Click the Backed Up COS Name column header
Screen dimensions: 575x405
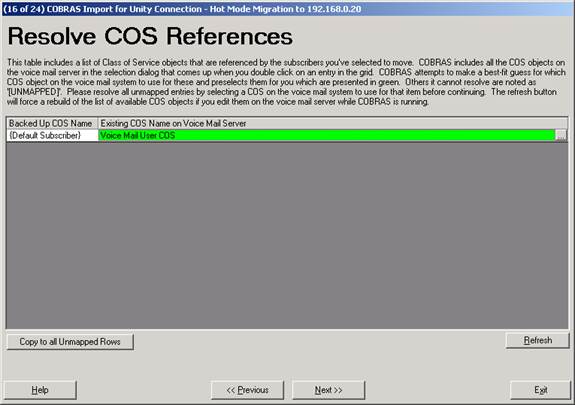(x=52, y=124)
